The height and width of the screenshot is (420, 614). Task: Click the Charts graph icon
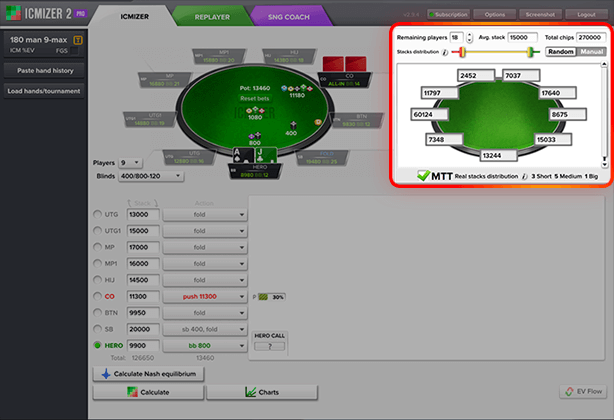pos(250,392)
